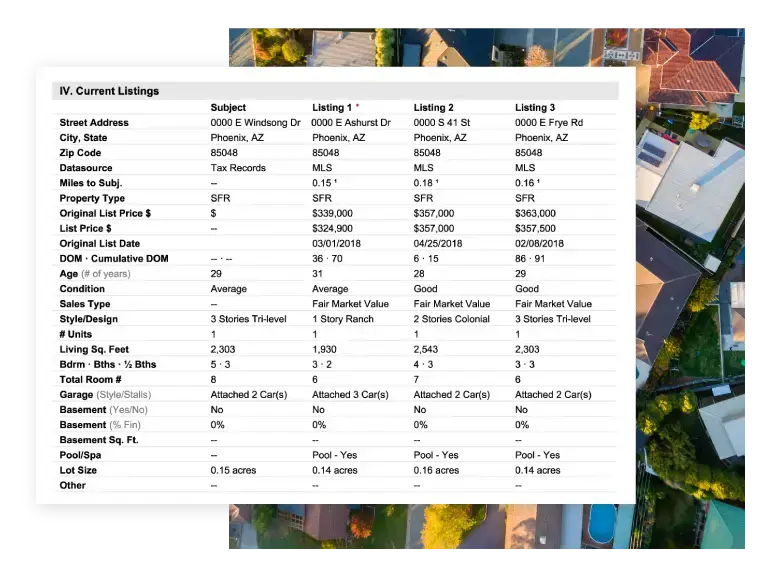
Task: Click the '0.15' miles to subject value
Action: [x=322, y=183]
